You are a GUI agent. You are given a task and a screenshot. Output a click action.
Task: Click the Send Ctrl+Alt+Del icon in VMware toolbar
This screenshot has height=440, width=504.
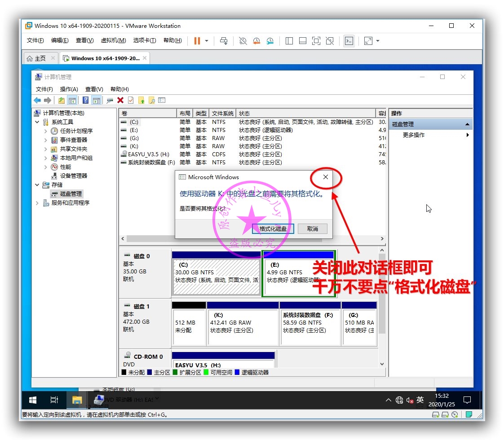(x=224, y=41)
